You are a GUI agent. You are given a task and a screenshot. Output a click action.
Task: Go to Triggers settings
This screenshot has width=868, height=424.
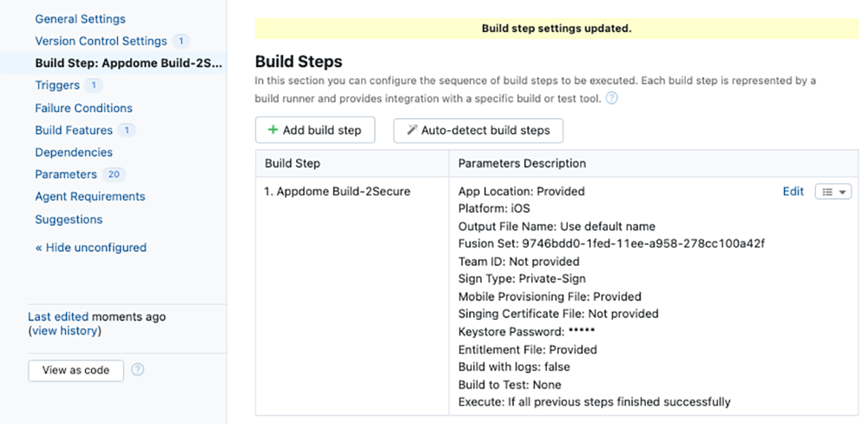click(x=57, y=85)
